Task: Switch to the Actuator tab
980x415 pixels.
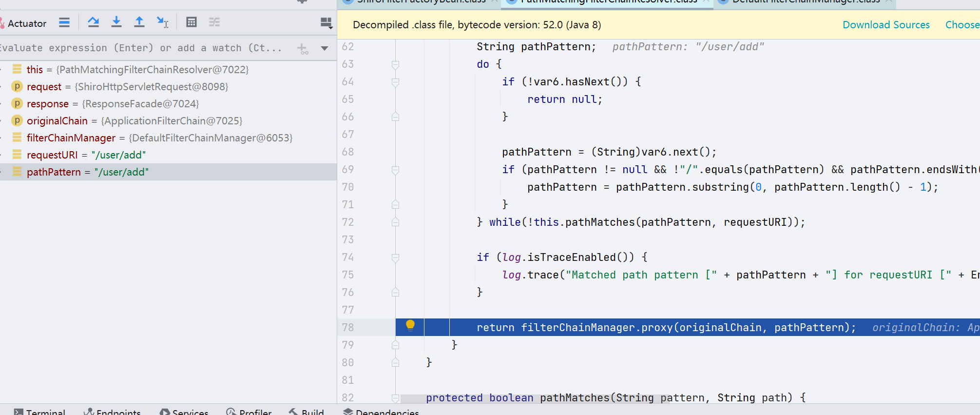Action: pyautogui.click(x=26, y=23)
